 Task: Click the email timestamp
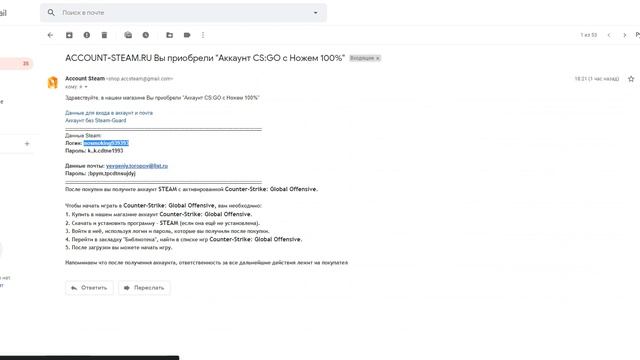tap(597, 79)
